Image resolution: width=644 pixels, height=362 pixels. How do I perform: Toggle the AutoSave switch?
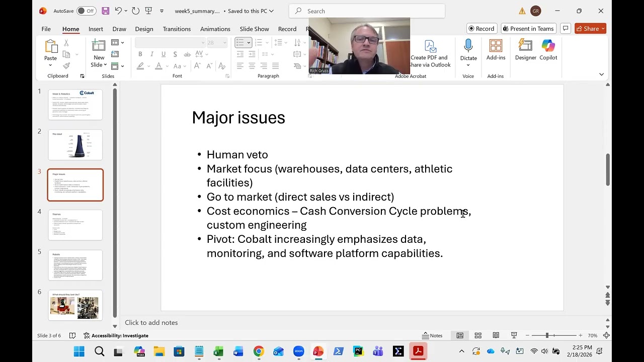tap(87, 11)
